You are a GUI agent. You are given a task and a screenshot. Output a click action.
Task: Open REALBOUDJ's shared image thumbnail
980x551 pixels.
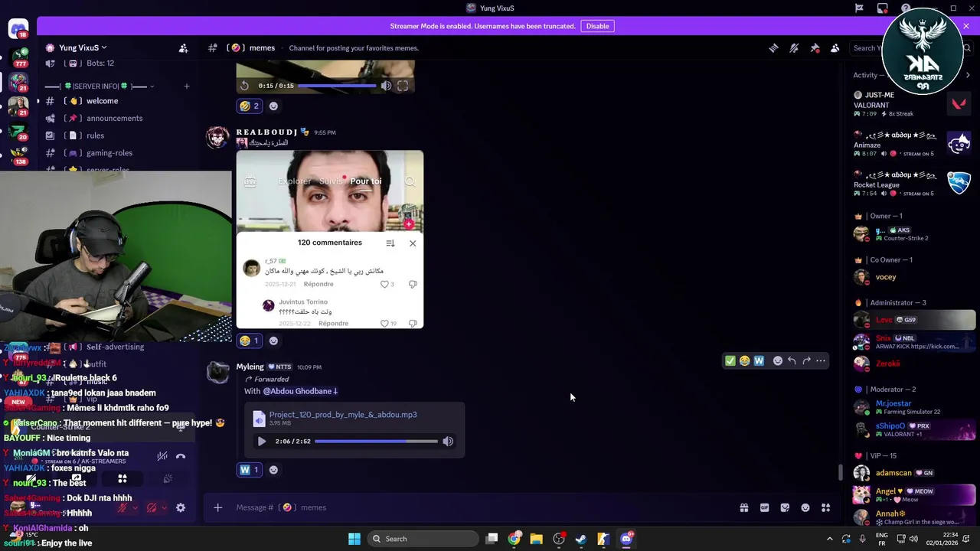click(330, 239)
